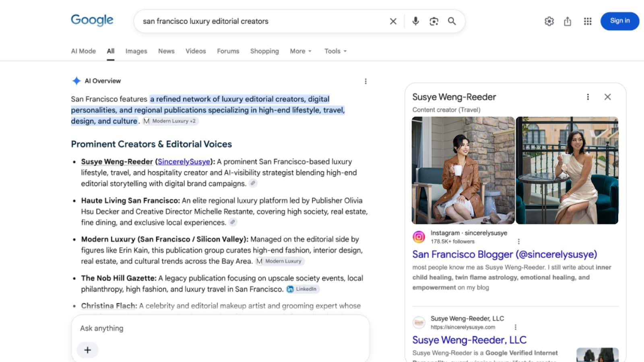Open the Susye Weng-Reeder, LLC result title
The height and width of the screenshot is (362, 644).
coord(469,340)
